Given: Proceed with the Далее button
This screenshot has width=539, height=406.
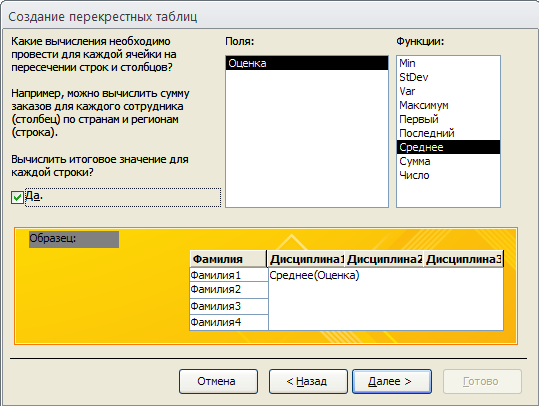Looking at the screenshot, I should 392,381.
